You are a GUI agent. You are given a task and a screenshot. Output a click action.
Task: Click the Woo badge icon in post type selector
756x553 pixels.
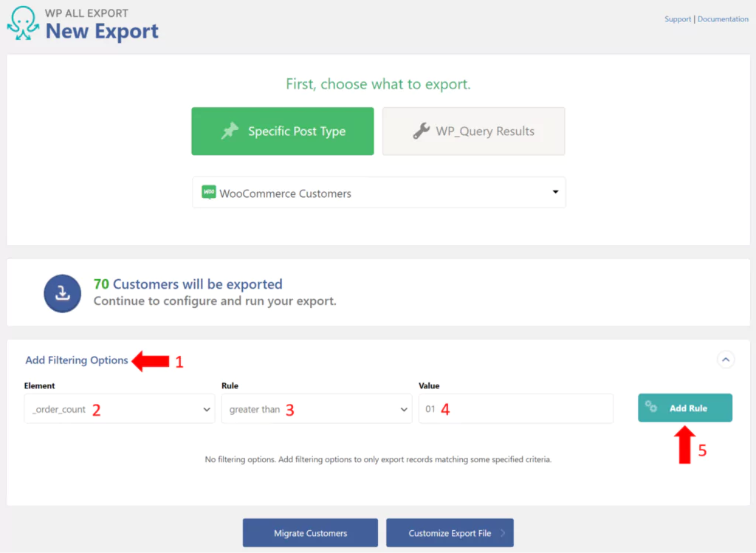209,193
